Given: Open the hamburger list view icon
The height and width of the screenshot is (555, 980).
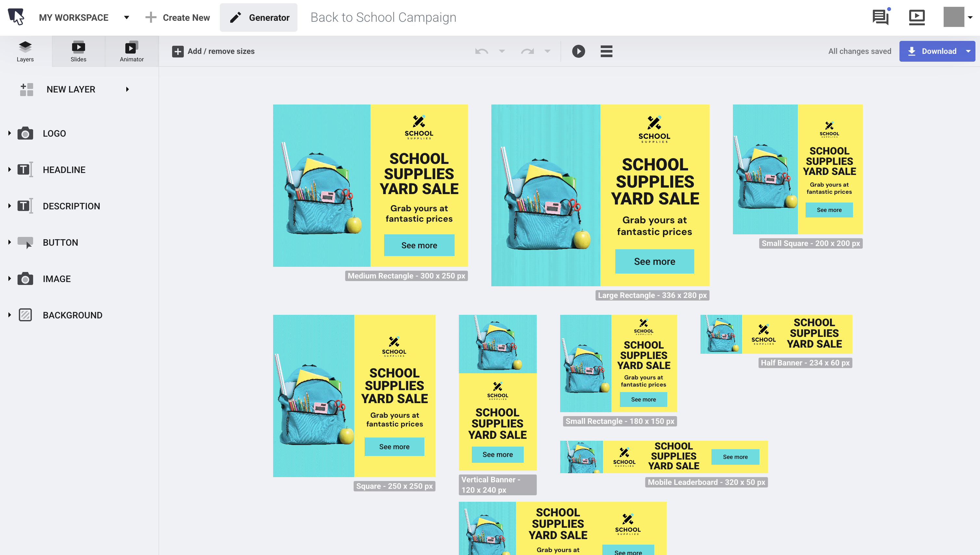Looking at the screenshot, I should (606, 51).
